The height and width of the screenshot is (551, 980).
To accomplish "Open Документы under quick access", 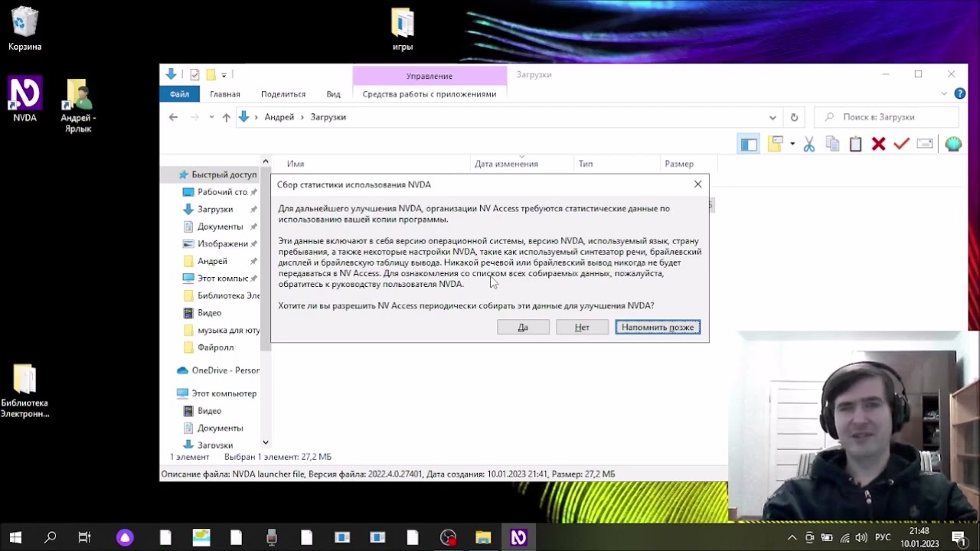I will click(220, 227).
